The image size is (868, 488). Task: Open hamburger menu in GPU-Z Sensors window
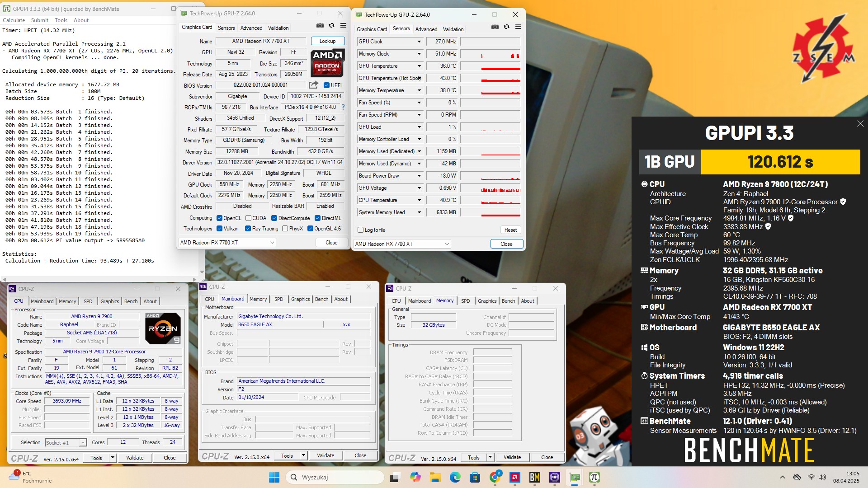519,27
